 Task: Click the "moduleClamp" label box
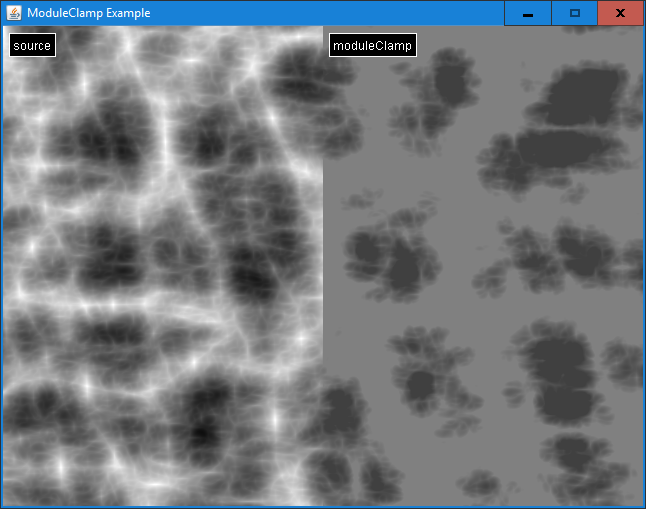pos(372,46)
